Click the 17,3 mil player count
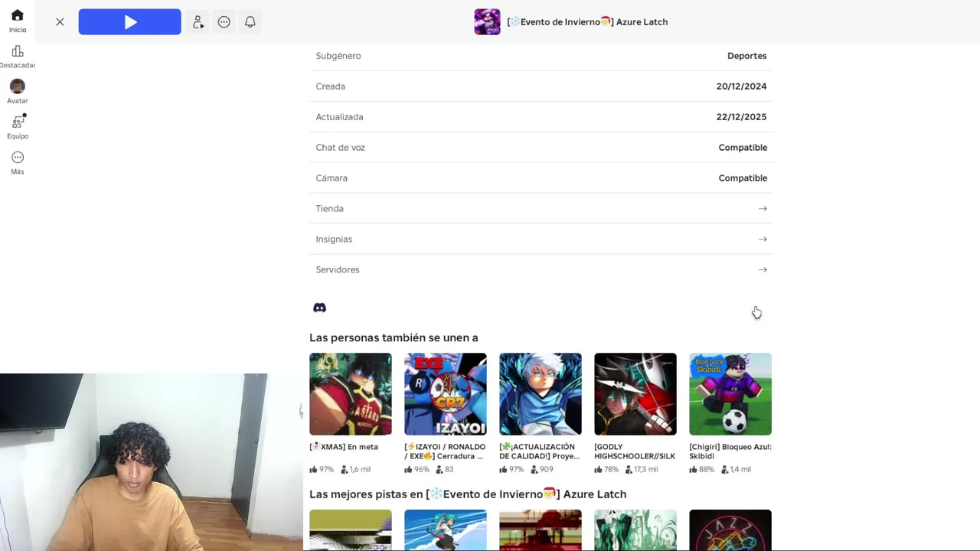The width and height of the screenshot is (980, 551). coord(642,469)
